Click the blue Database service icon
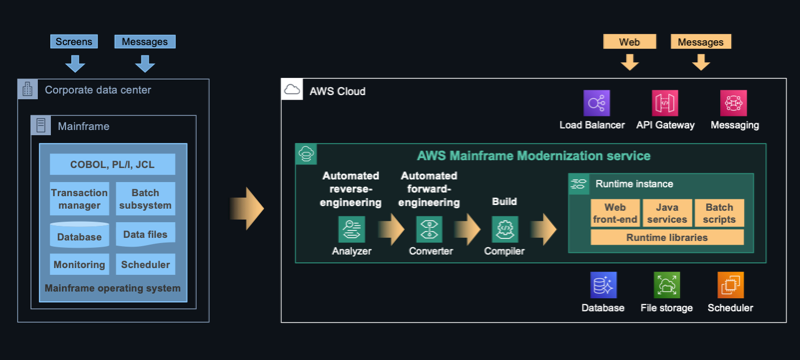The height and width of the screenshot is (360, 800). 604,285
